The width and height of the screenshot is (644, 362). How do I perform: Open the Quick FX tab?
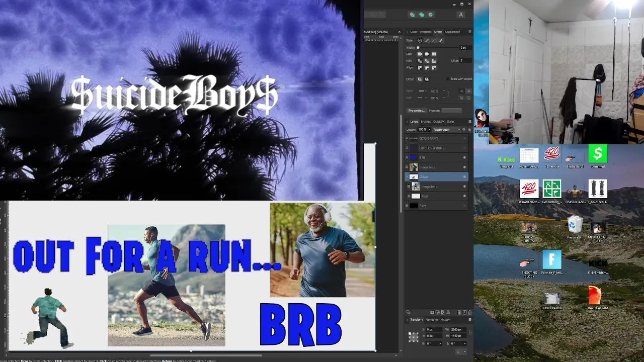[439, 122]
